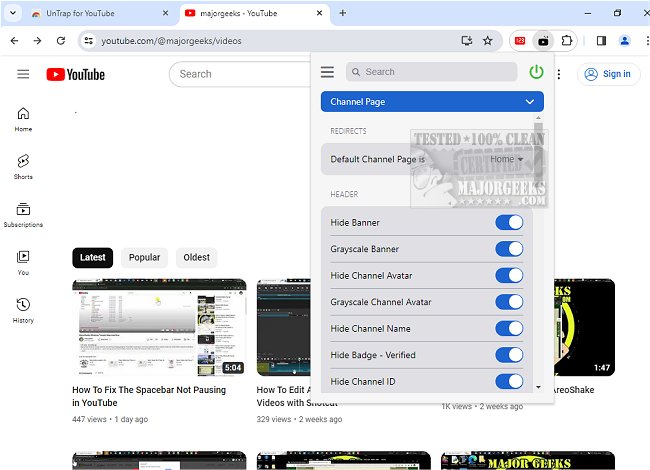Toggle the Hide Channel Name switch
The image size is (650, 470).
click(509, 329)
